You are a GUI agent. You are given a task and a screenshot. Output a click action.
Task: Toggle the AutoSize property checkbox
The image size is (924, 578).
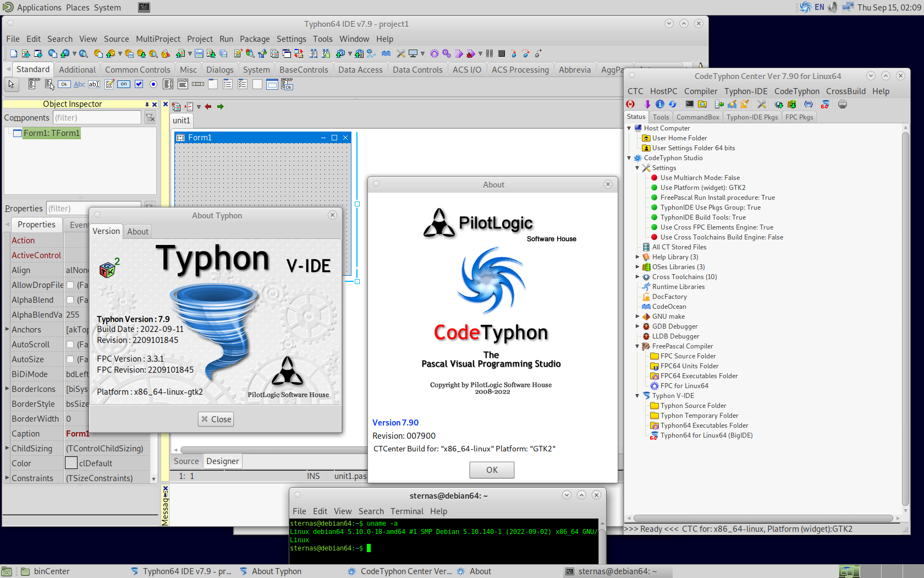pos(70,359)
